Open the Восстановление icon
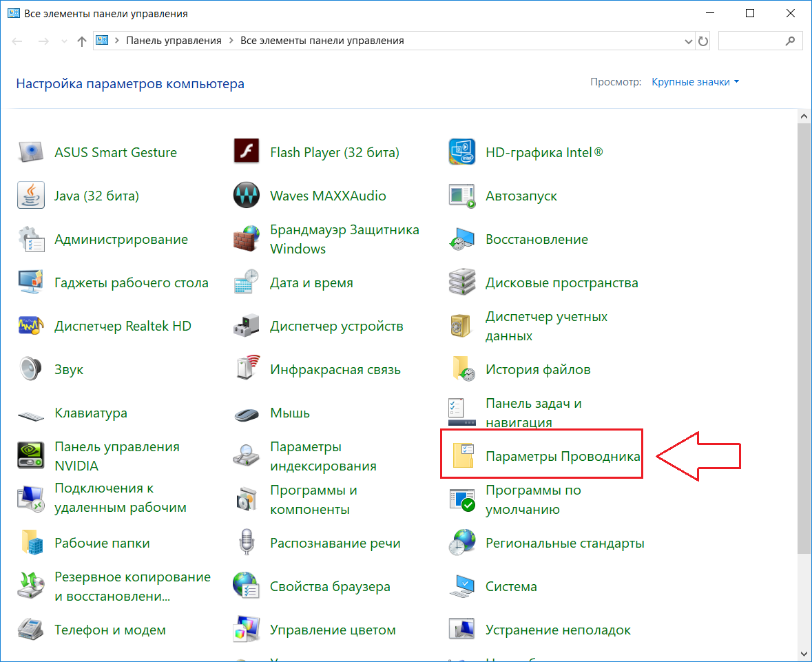The image size is (812, 662). click(x=462, y=239)
